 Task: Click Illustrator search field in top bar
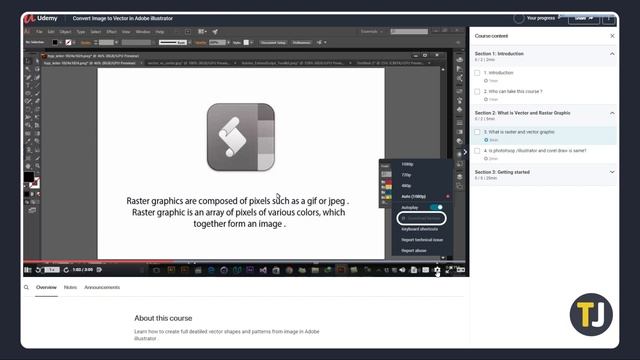click(x=409, y=31)
